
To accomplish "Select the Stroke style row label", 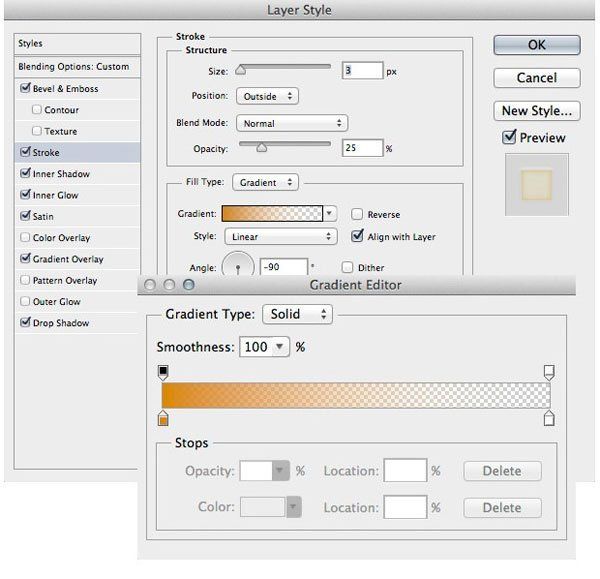I will point(46,152).
